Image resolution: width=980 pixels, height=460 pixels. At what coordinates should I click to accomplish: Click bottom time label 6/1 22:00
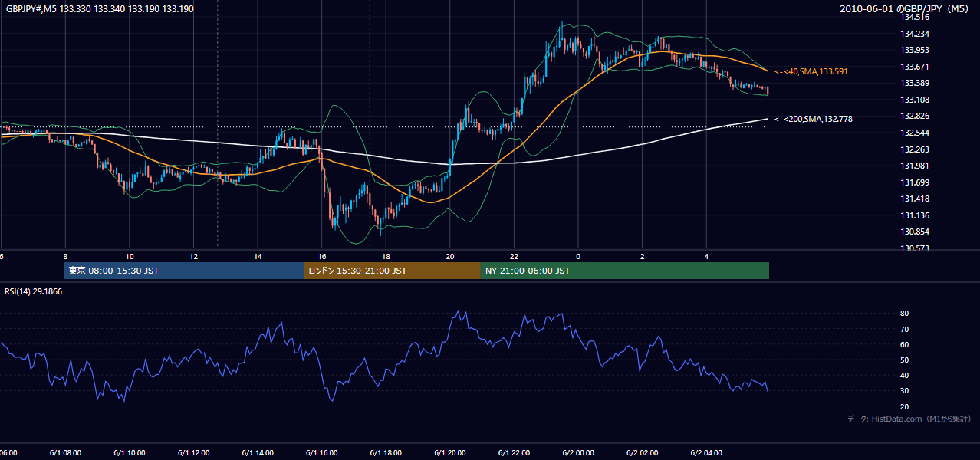514,452
